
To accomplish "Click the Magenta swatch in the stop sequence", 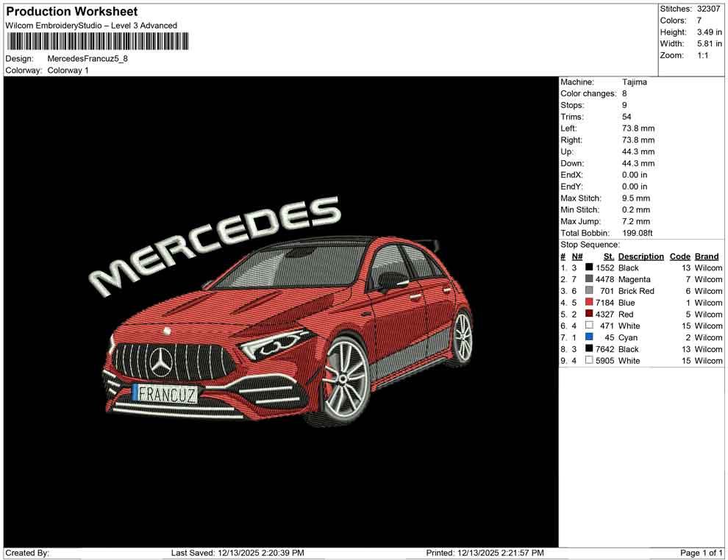I will pos(587,279).
